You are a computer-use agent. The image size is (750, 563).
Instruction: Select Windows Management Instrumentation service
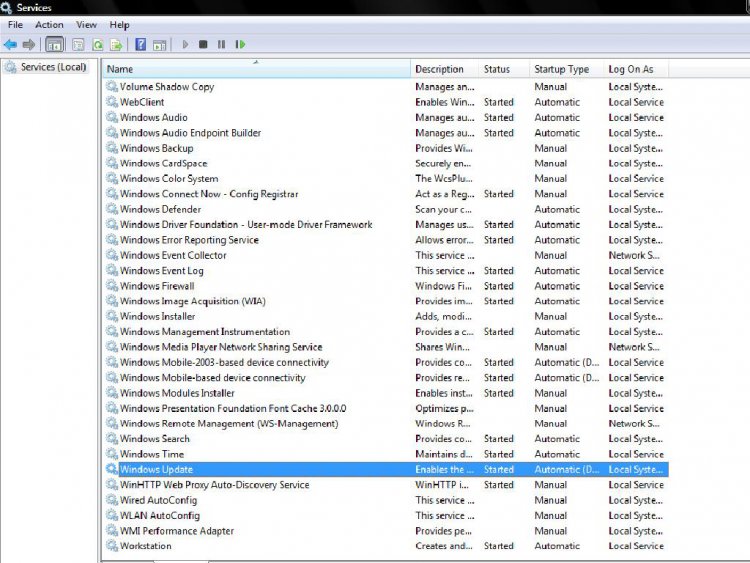click(x=386, y=331)
